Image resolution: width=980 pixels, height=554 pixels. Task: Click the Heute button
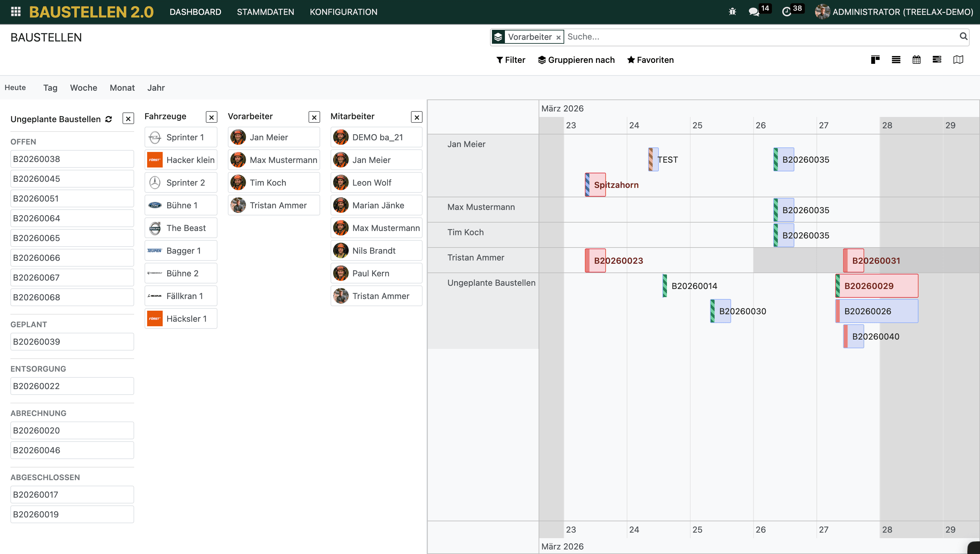pos(15,87)
